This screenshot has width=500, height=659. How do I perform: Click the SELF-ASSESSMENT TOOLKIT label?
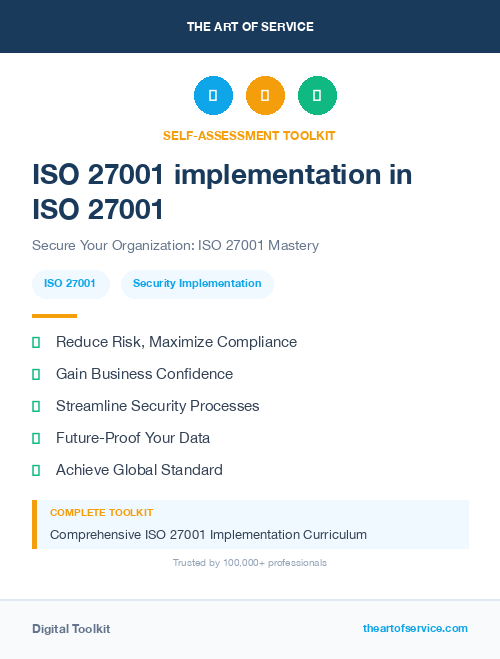249,136
